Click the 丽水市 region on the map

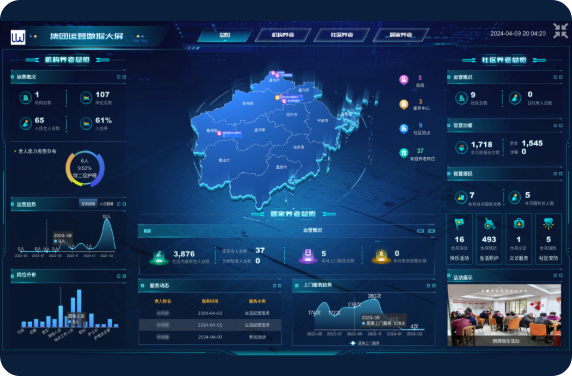[224, 160]
